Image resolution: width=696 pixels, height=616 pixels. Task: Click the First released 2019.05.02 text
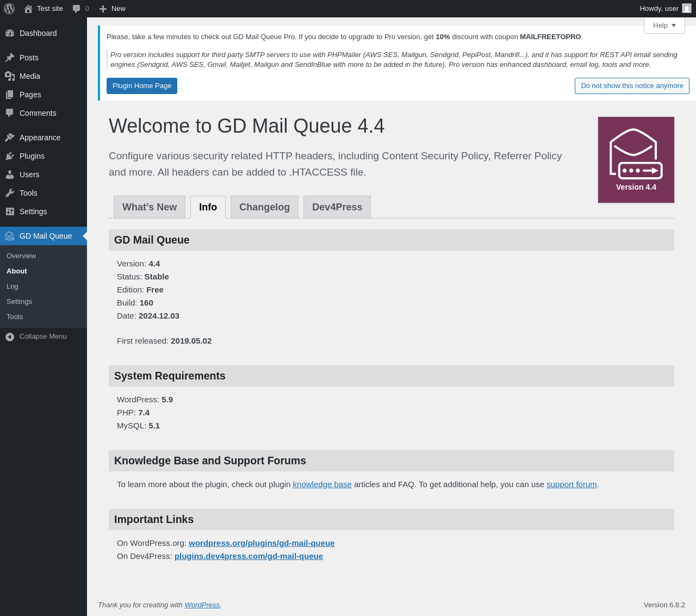[x=164, y=341]
